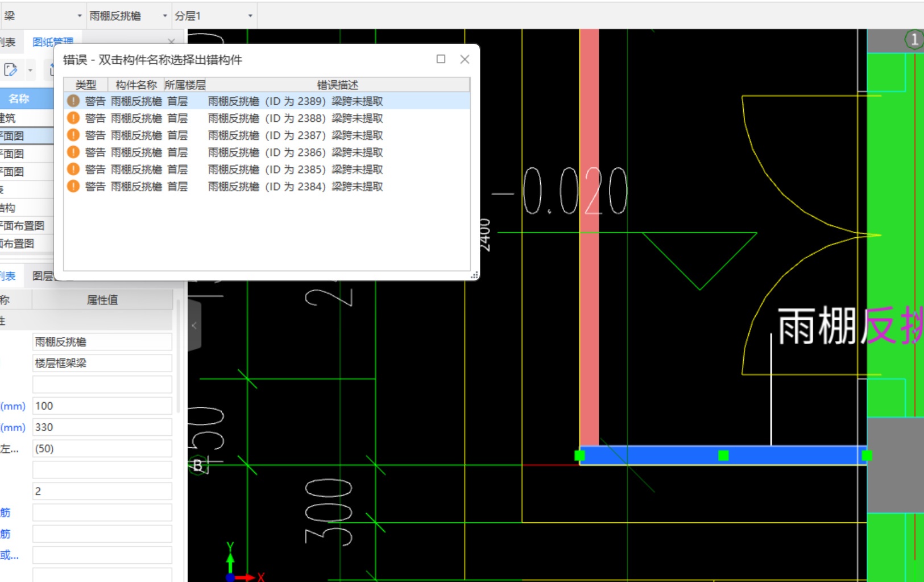The height and width of the screenshot is (582, 924).
Task: Click the 雨棚 white label text in canvas
Action: pos(817,326)
